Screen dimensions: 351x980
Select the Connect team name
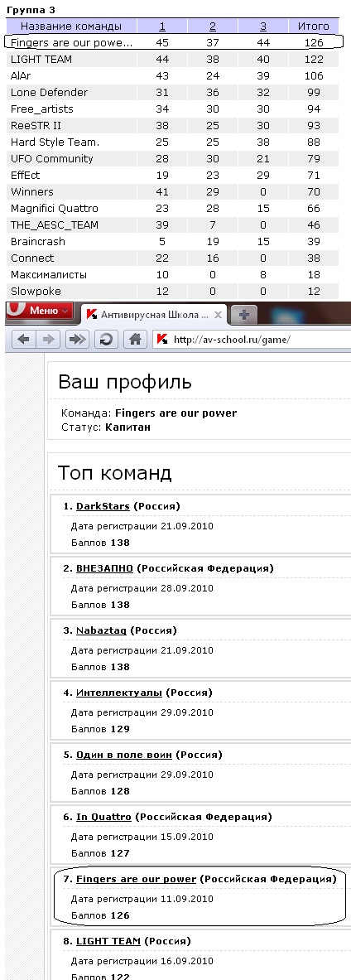32,258
